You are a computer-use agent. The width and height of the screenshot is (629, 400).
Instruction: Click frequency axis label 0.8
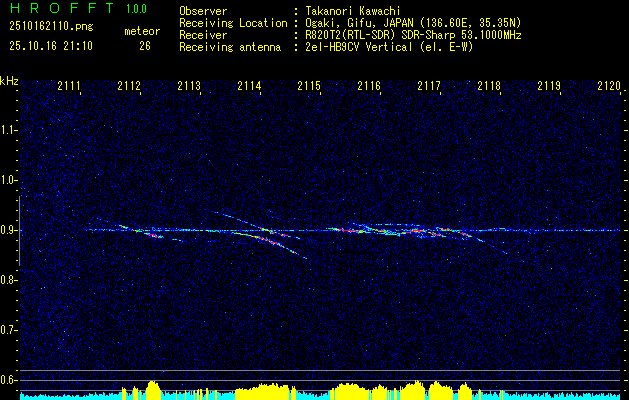point(8,280)
